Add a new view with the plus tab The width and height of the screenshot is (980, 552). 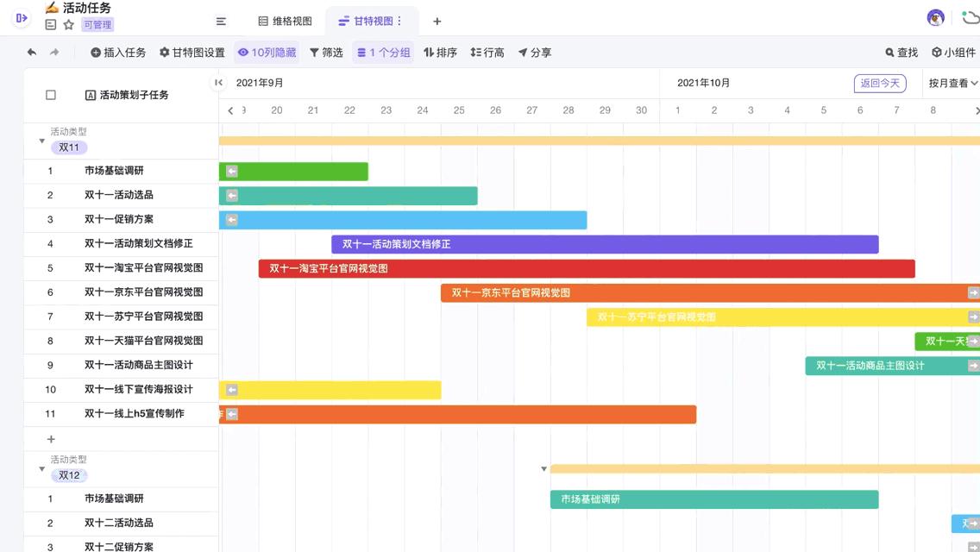pos(437,21)
